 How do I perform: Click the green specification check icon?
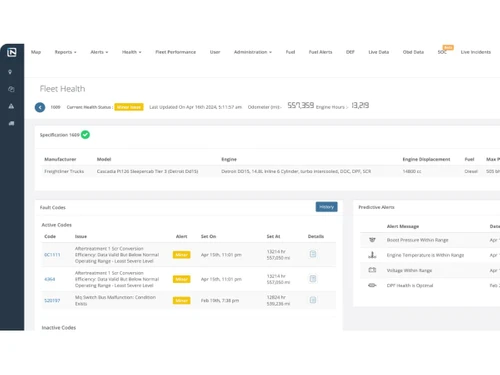(85, 135)
